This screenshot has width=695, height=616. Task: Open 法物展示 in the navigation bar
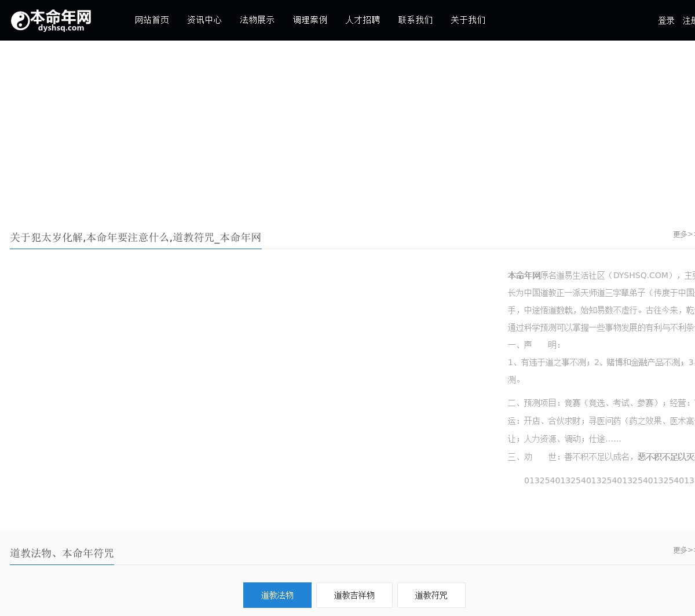257,20
